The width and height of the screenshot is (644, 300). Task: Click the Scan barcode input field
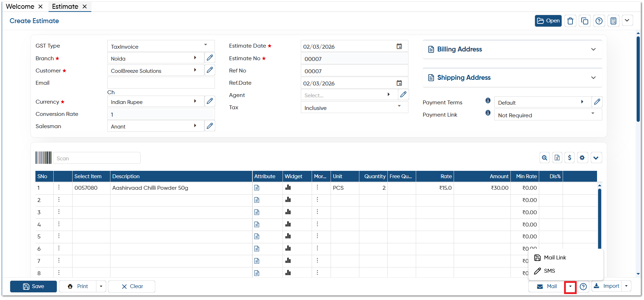point(97,158)
